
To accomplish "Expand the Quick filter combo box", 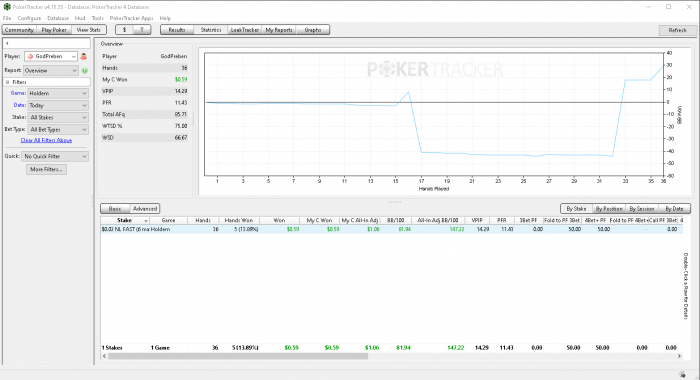I will pos(55,156).
